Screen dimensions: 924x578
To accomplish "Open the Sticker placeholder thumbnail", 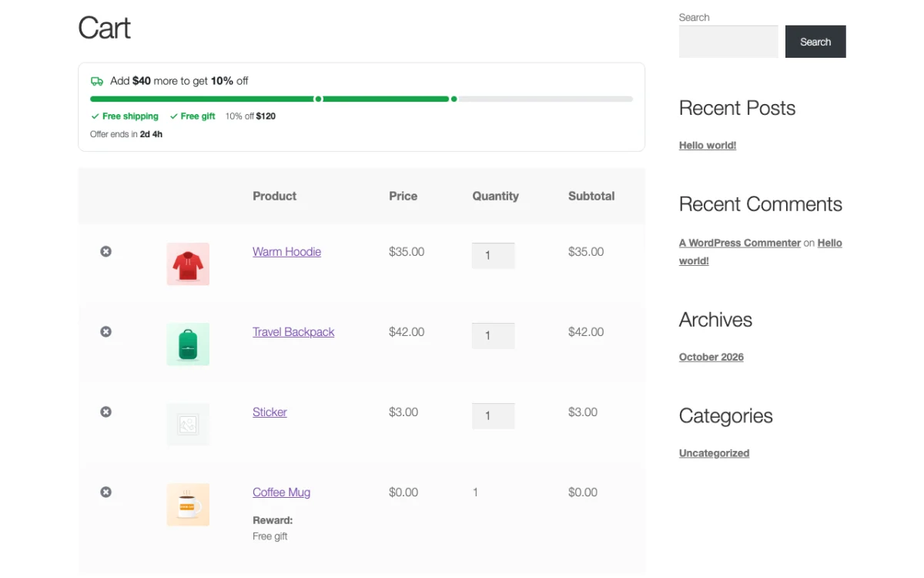I will coord(188,425).
